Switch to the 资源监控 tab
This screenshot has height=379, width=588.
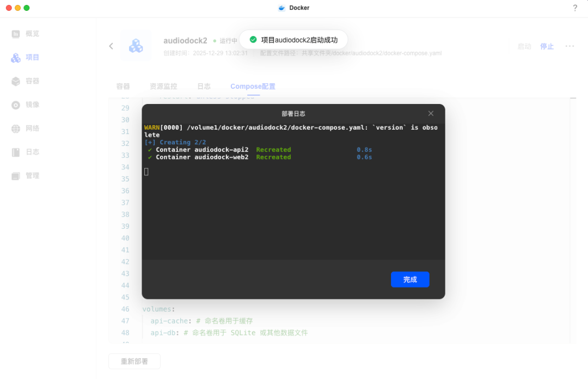163,86
